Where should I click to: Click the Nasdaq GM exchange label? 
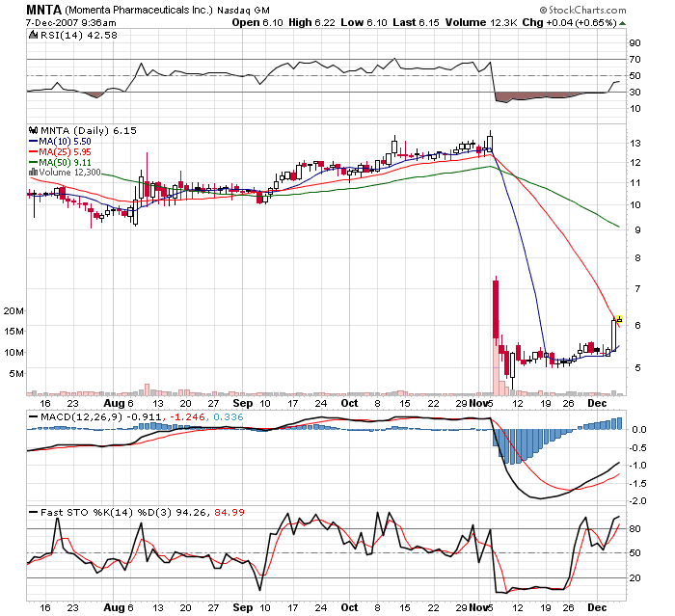click(x=243, y=11)
